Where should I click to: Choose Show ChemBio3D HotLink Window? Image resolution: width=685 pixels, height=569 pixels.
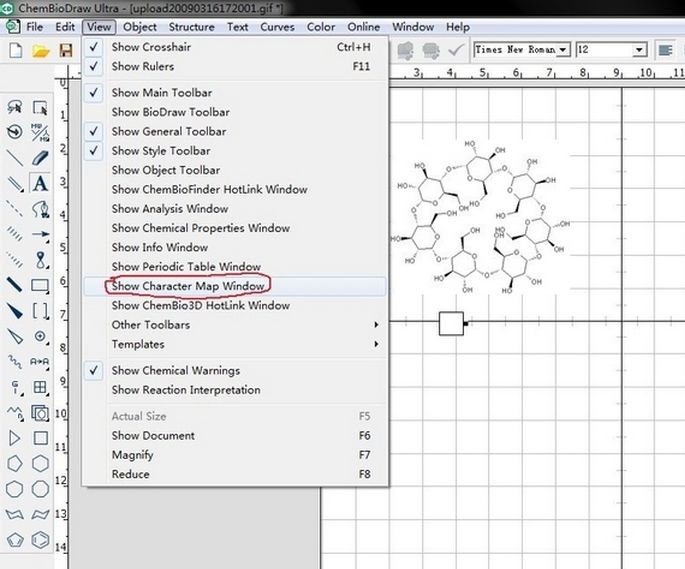tap(235, 305)
